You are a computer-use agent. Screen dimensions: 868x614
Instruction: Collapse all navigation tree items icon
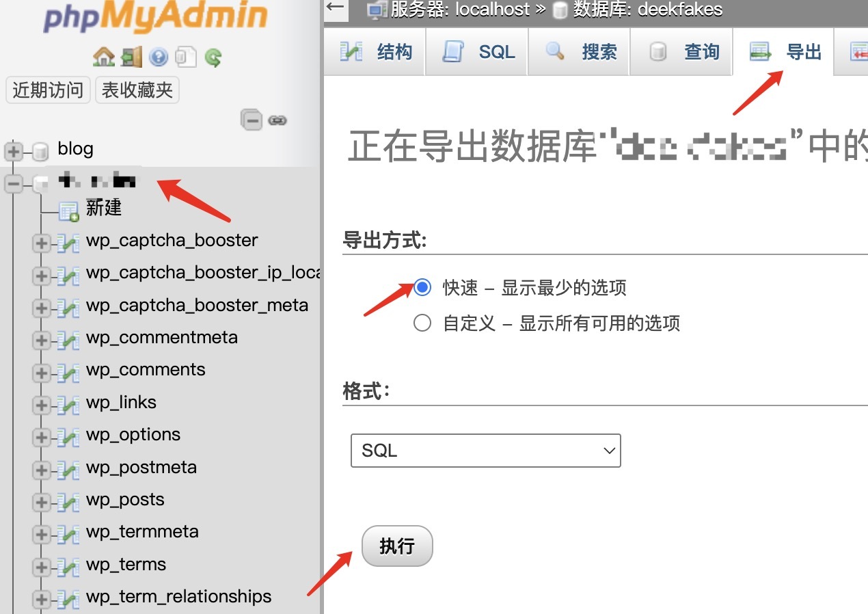tap(252, 120)
